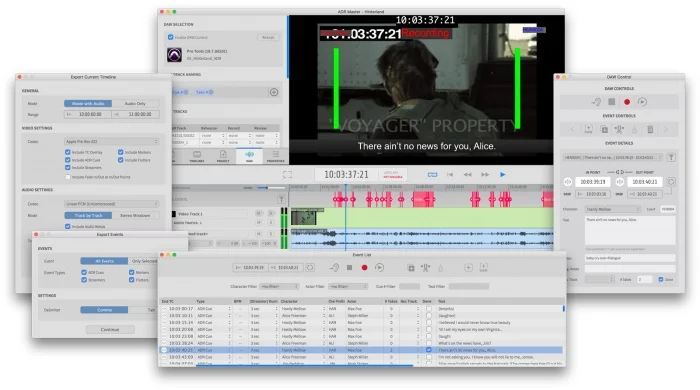Open the Rehearse track dropdown in first Tracks row

click(212, 135)
